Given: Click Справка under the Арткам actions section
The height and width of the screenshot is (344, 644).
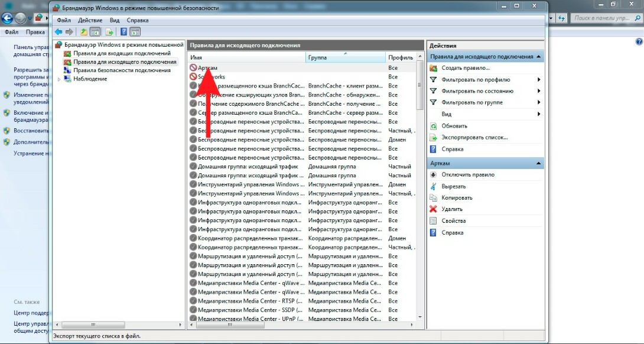Looking at the screenshot, I should [452, 233].
